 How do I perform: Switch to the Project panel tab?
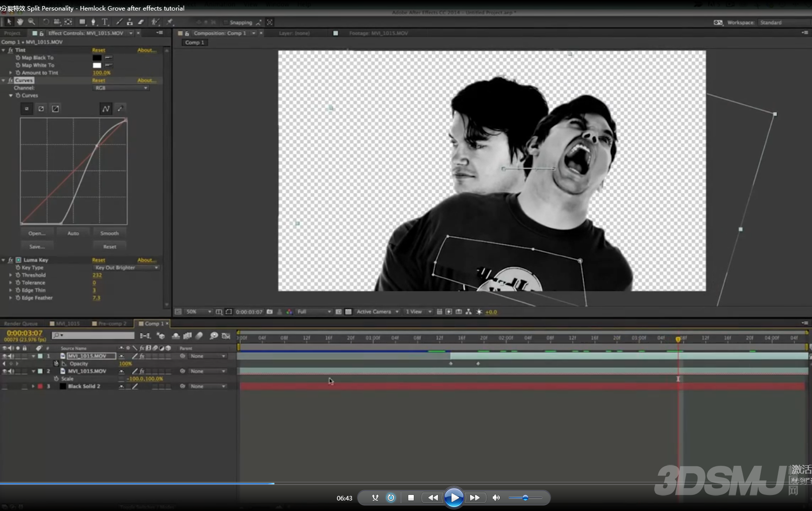(x=12, y=33)
